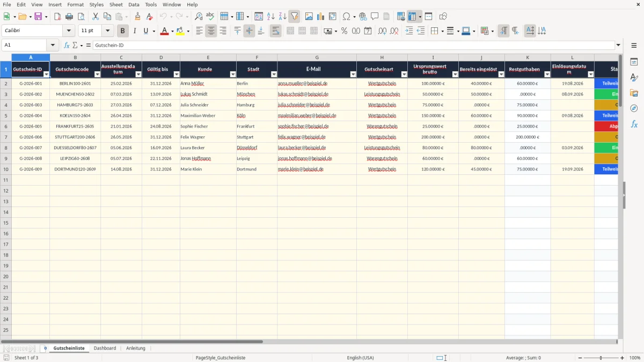Toggle Align Left button
The image size is (644, 362).
pos(199,31)
